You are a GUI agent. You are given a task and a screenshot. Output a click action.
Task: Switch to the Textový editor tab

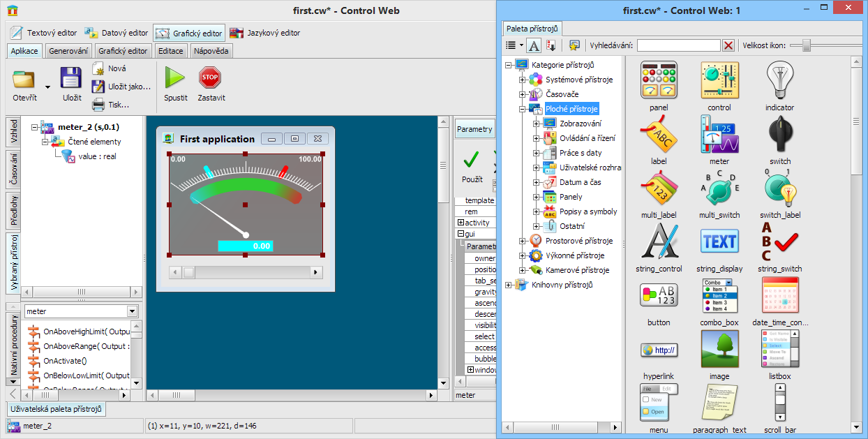(45, 33)
